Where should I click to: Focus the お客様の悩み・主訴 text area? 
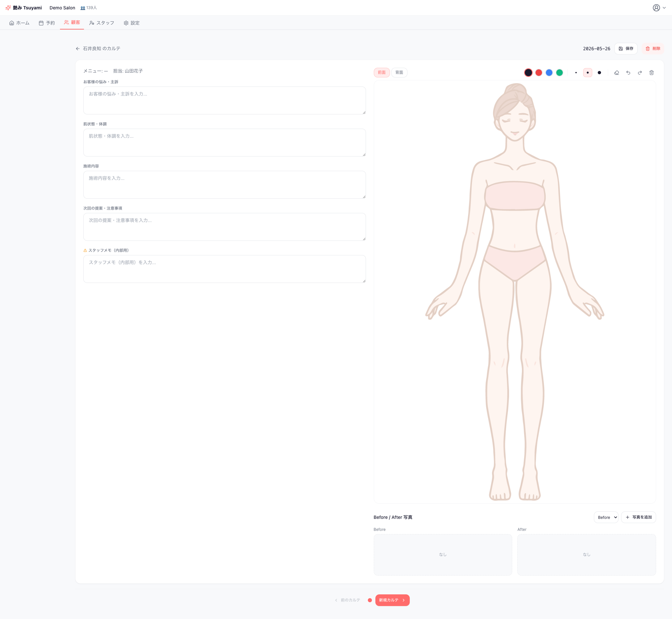pos(224,100)
